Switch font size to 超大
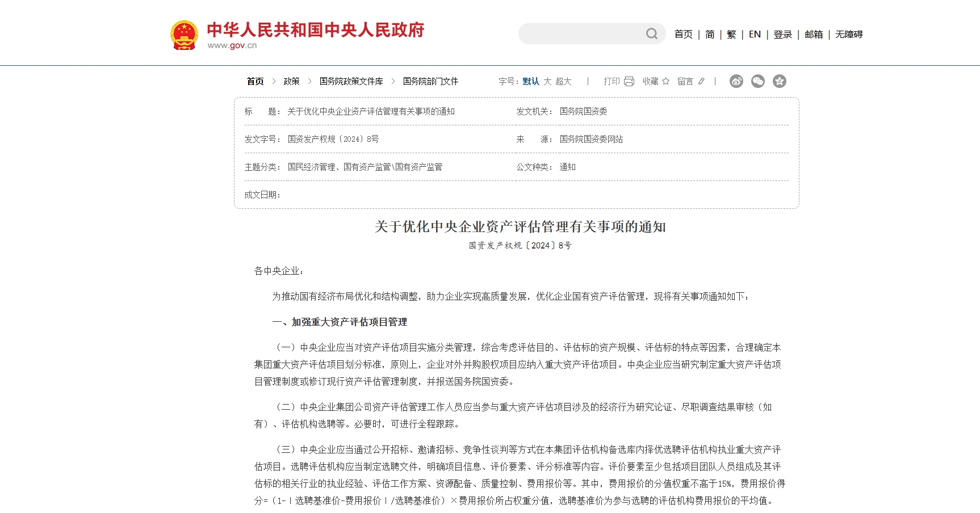This screenshot has width=980, height=513. tap(563, 82)
